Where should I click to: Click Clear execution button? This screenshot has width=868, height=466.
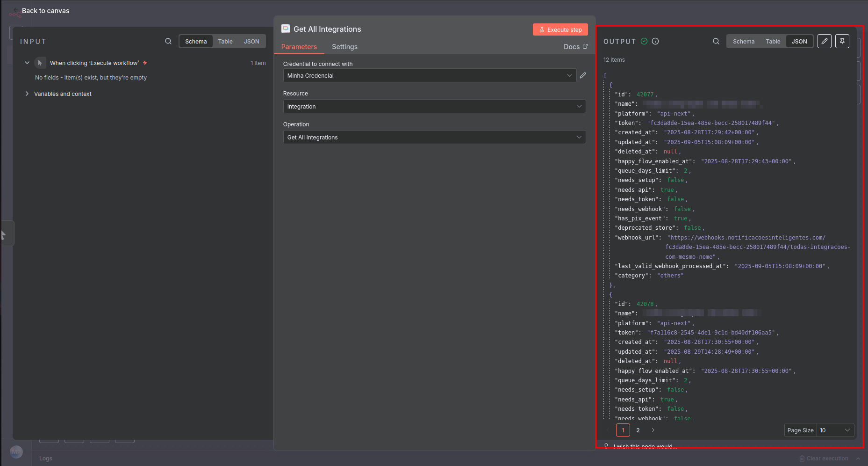824,458
